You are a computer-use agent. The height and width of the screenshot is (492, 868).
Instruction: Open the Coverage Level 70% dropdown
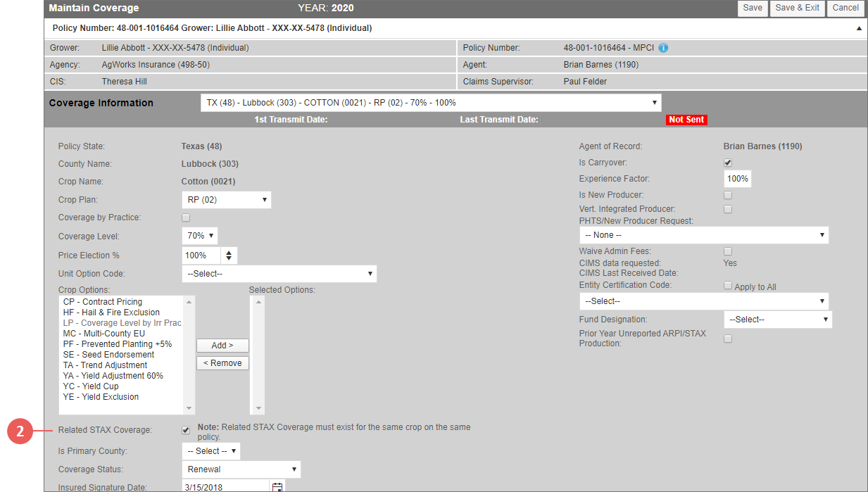pos(200,236)
